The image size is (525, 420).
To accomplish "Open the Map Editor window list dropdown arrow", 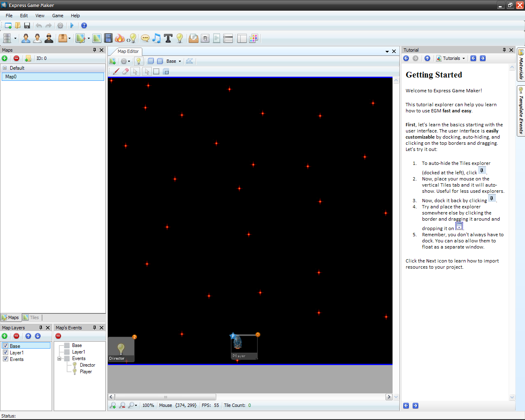I will coord(387,51).
